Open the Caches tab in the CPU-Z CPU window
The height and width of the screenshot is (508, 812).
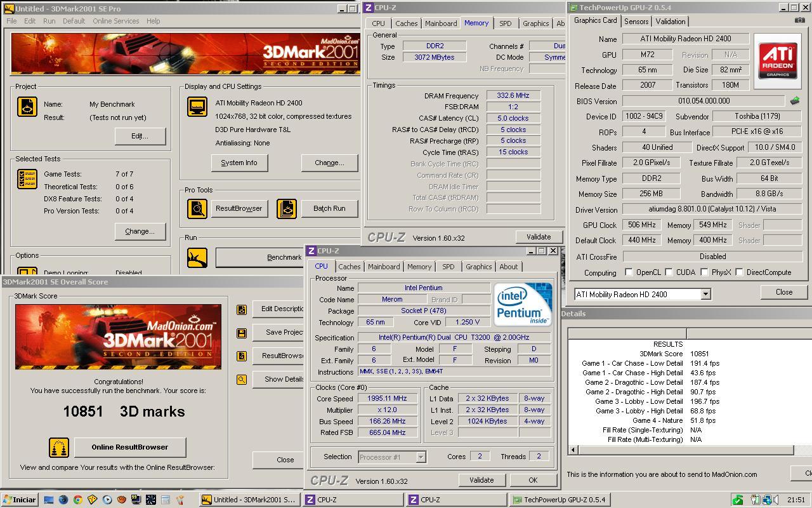(x=350, y=267)
